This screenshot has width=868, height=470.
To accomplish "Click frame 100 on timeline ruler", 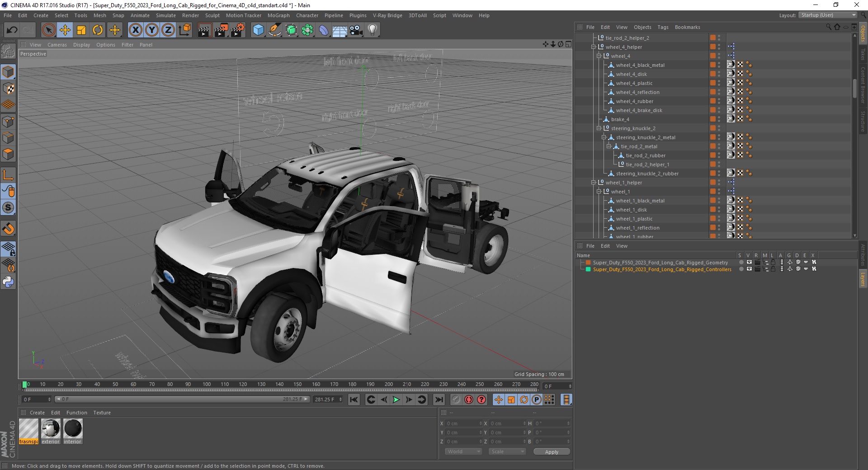I will (x=206, y=385).
